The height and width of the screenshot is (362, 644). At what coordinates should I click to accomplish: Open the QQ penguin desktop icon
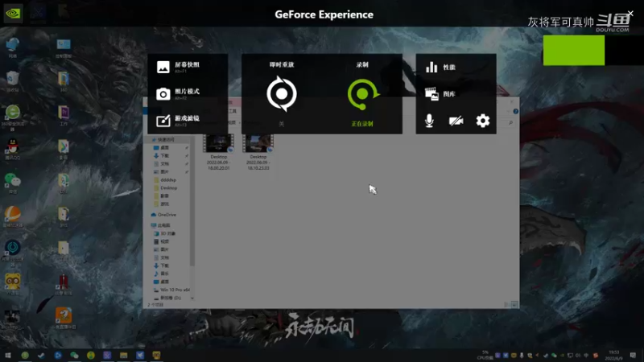[13, 149]
